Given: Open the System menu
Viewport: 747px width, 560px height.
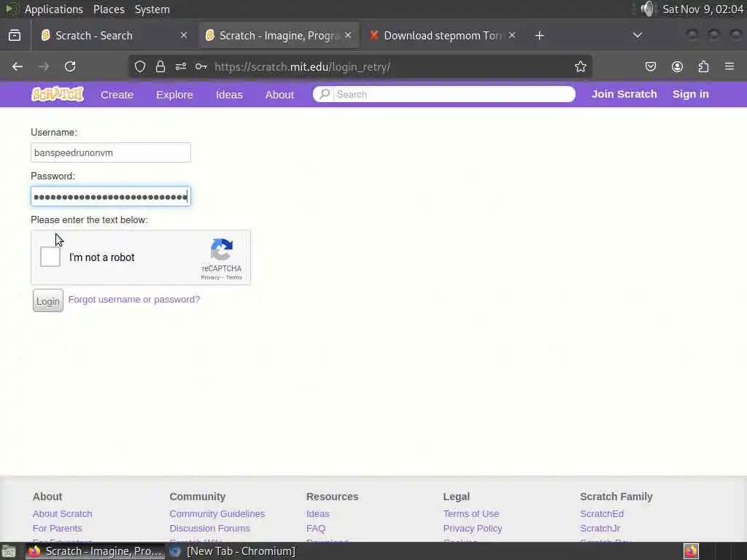Looking at the screenshot, I should [x=152, y=9].
